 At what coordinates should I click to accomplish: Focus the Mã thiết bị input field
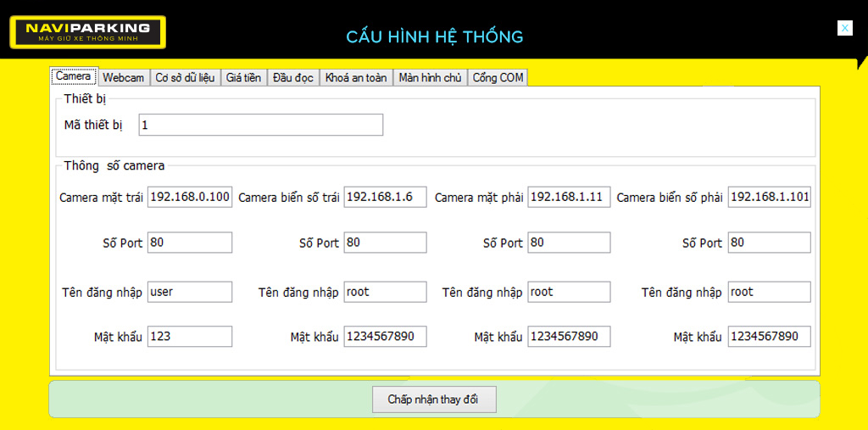point(261,126)
